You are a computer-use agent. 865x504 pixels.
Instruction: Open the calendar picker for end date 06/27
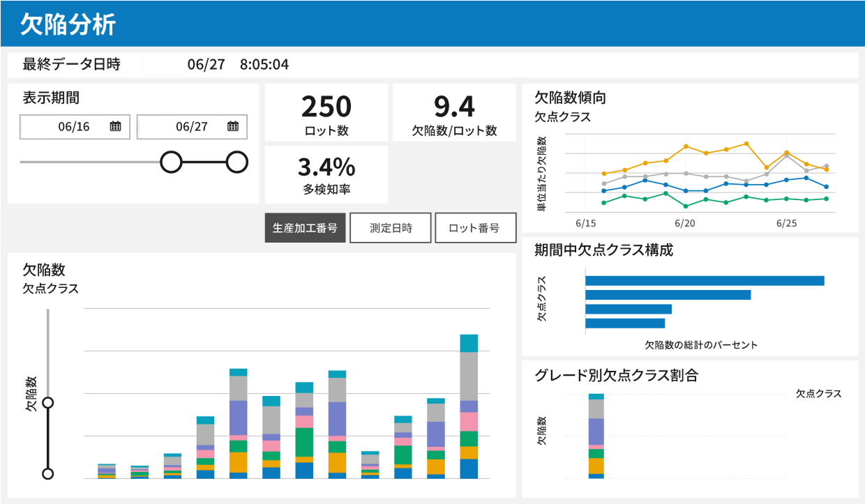[x=233, y=126]
